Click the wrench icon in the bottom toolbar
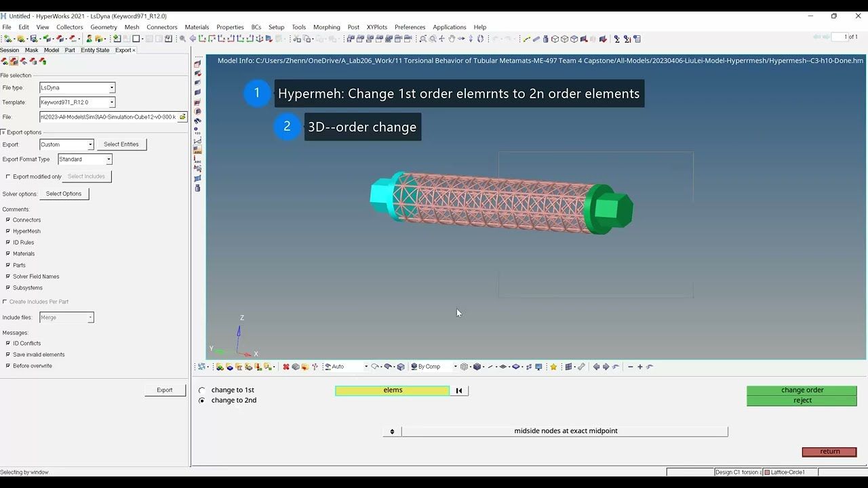The height and width of the screenshot is (488, 868). click(x=581, y=367)
